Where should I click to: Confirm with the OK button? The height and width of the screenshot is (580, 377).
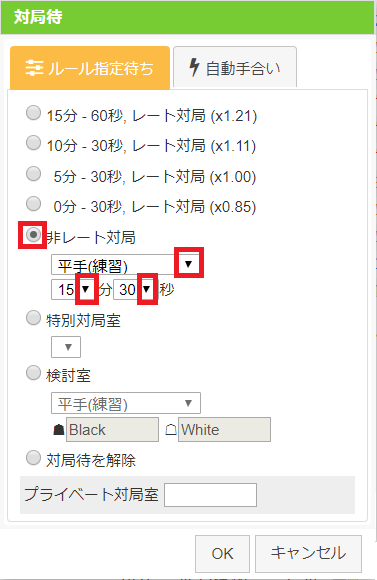[x=222, y=554]
